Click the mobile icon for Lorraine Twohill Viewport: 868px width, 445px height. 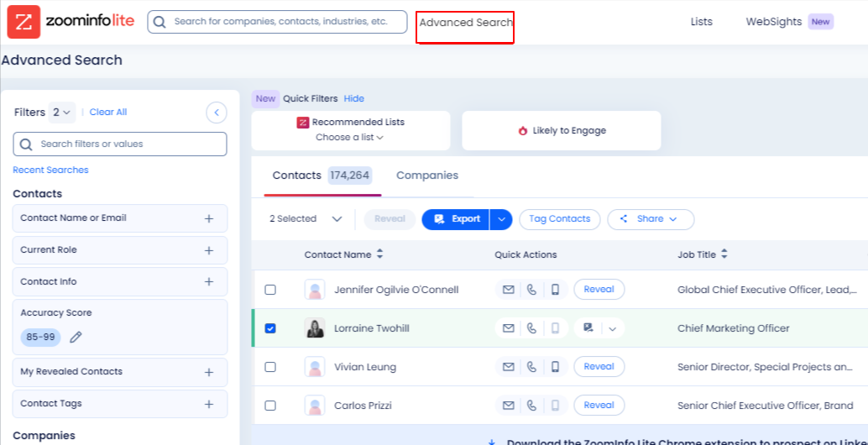(x=555, y=328)
